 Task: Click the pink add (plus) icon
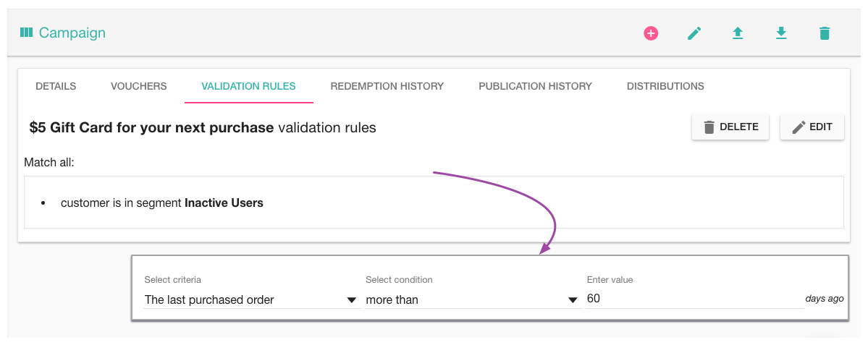(x=651, y=33)
